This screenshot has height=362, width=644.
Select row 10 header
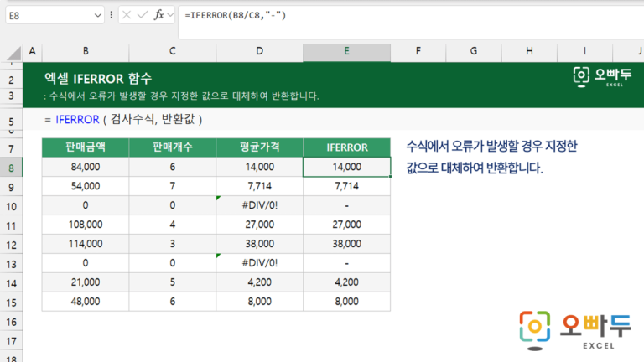[x=11, y=206]
